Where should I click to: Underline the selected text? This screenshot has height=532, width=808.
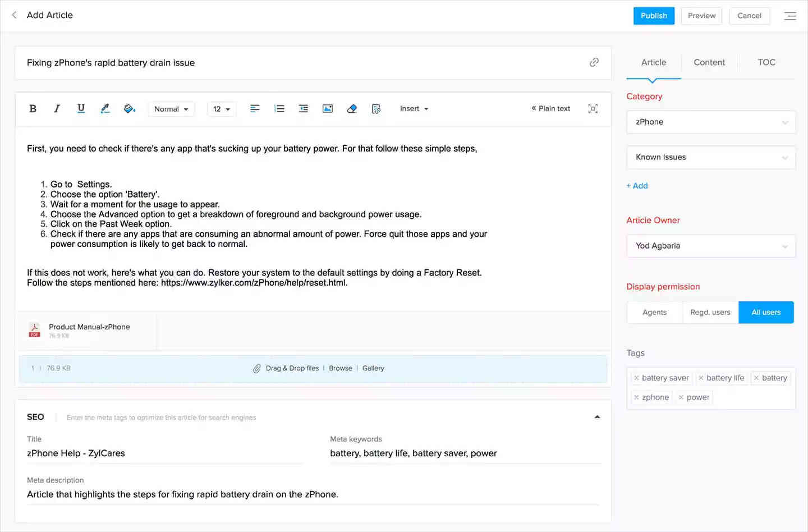click(x=81, y=108)
